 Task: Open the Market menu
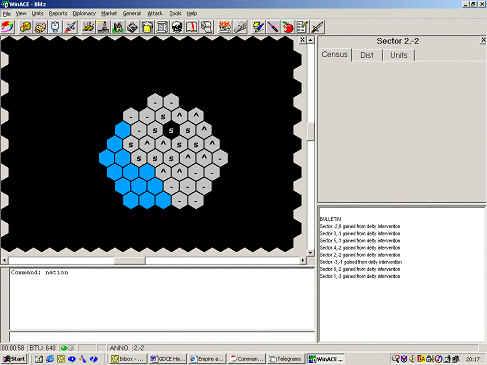point(109,13)
